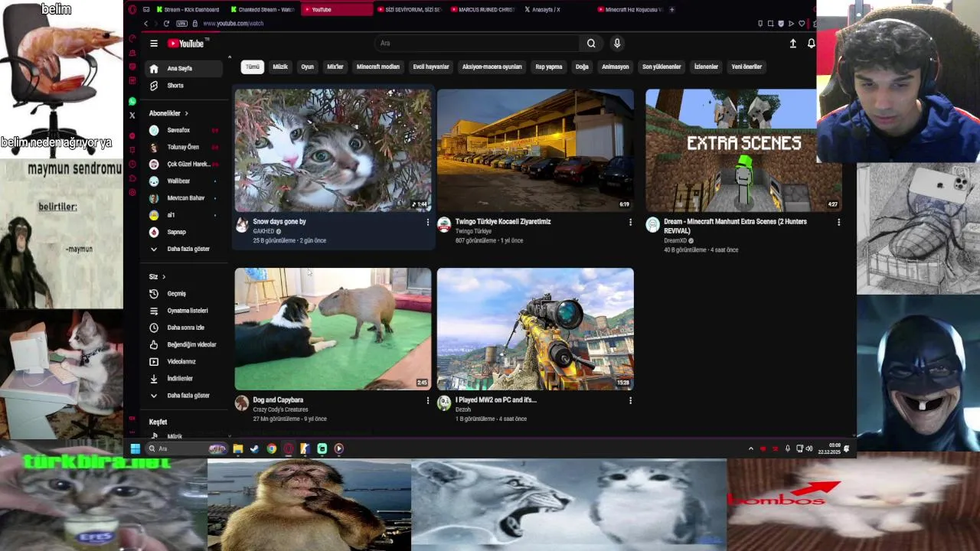Expand Abonelikler section header
This screenshot has height=551, width=980.
pos(168,113)
